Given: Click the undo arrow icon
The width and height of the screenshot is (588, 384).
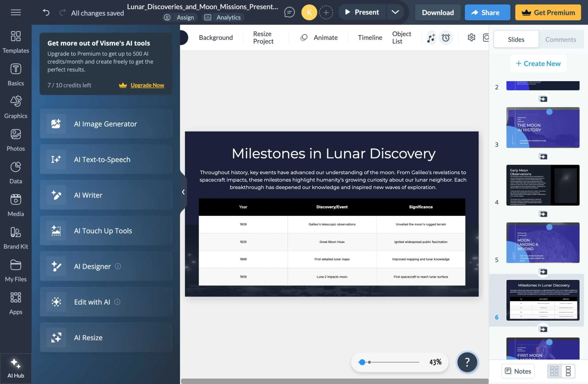Looking at the screenshot, I should (46, 12).
